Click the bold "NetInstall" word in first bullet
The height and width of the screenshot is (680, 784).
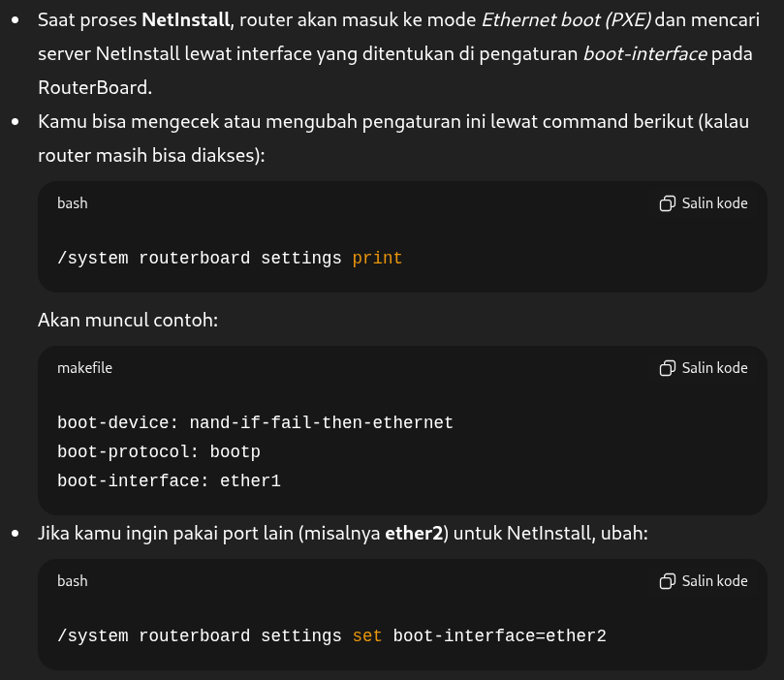pyautogui.click(x=186, y=19)
